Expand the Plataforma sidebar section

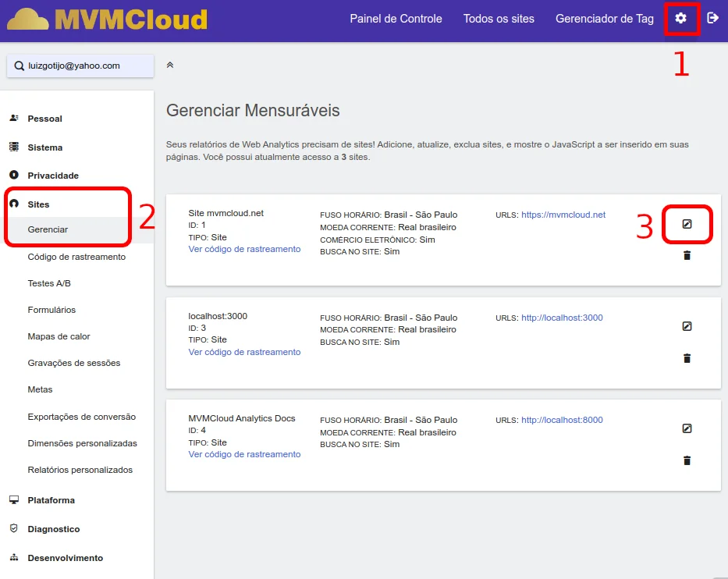tap(51, 500)
